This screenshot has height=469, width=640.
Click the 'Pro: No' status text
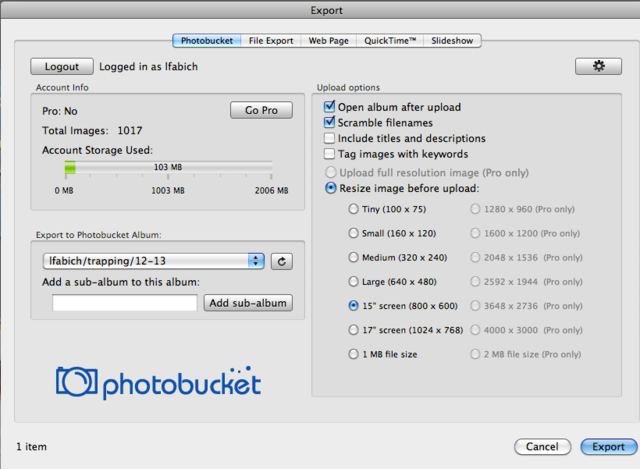pyautogui.click(x=60, y=111)
